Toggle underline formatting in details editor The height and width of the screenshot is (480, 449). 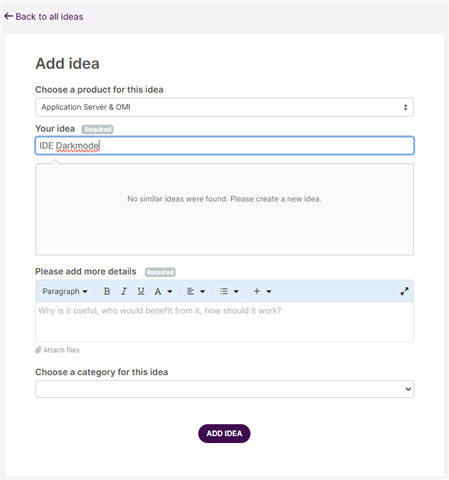[x=141, y=291]
